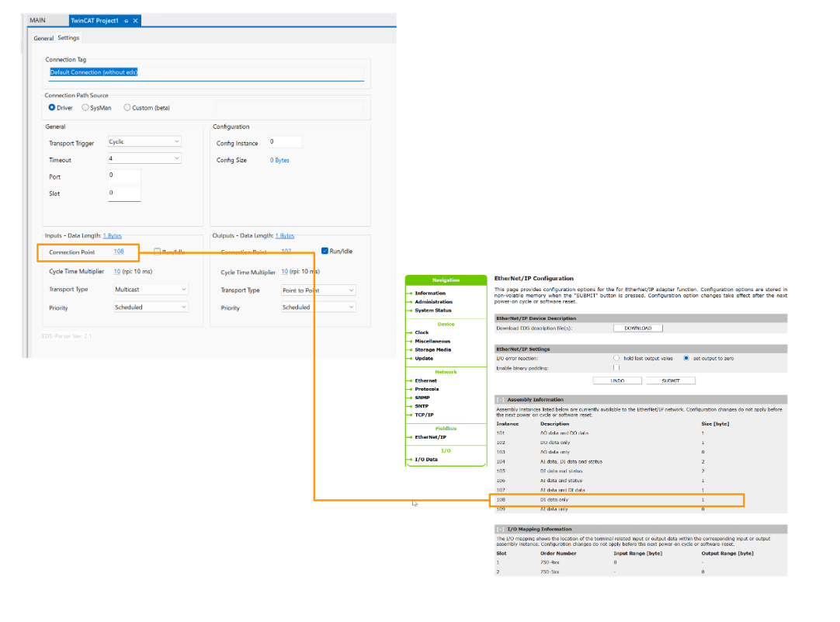
Task: Switch to the MAIN document tab
Action: [38, 20]
